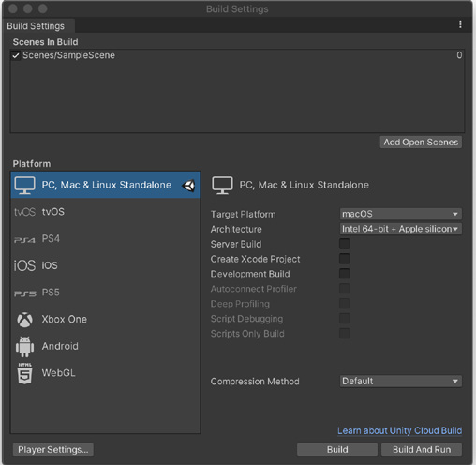The image size is (476, 465).
Task: Toggle the Development Build checkbox
Action: [345, 274]
